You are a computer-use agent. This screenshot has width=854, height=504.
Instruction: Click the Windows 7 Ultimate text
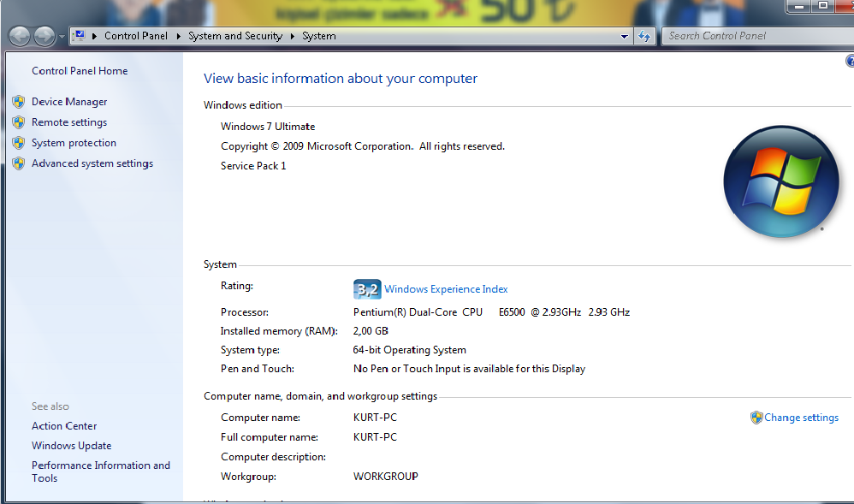tap(268, 127)
